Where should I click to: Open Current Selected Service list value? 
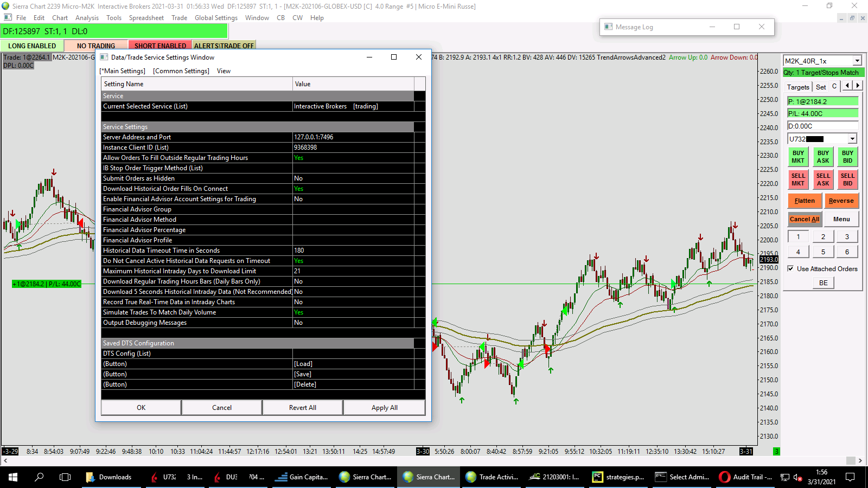[353, 106]
